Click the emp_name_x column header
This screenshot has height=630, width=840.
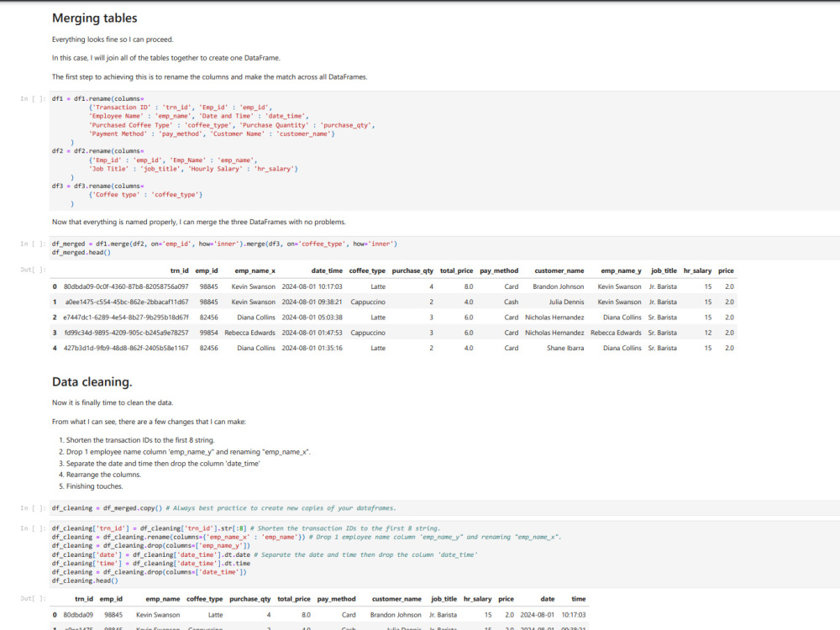255,271
